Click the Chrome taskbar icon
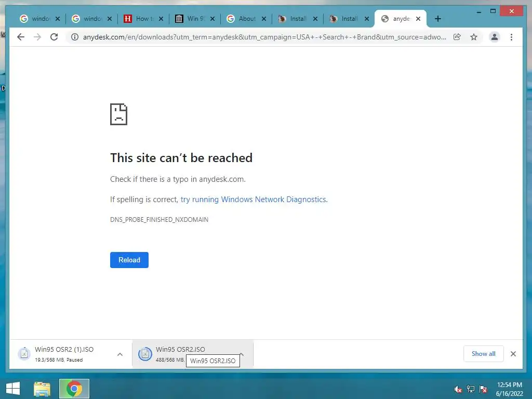The height and width of the screenshot is (399, 532). [x=74, y=389]
